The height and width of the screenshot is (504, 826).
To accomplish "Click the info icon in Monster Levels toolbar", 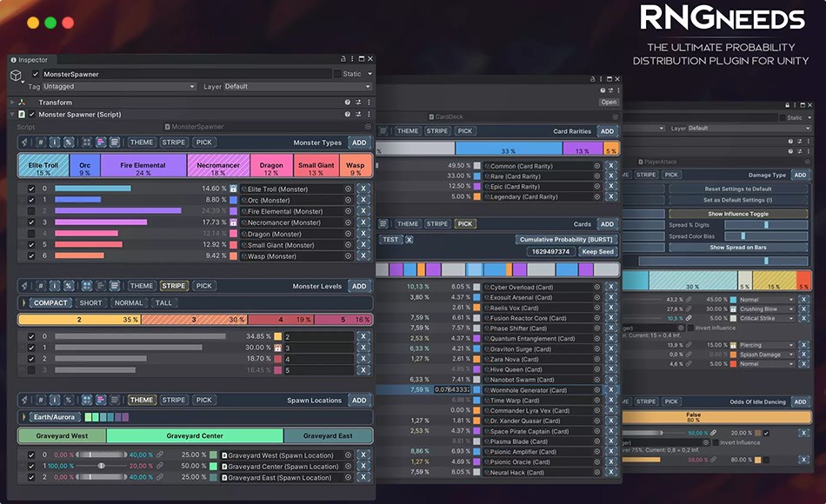I will pos(54,286).
